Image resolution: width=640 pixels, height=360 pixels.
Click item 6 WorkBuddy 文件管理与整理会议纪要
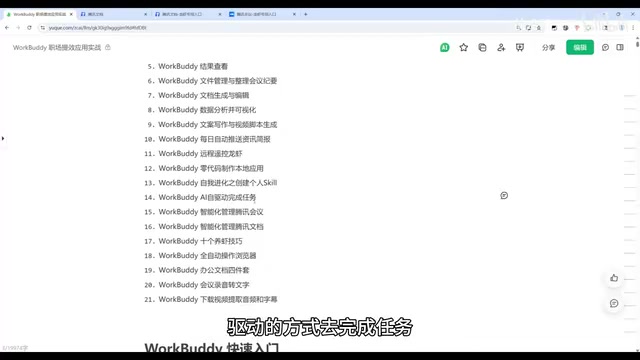(x=218, y=81)
